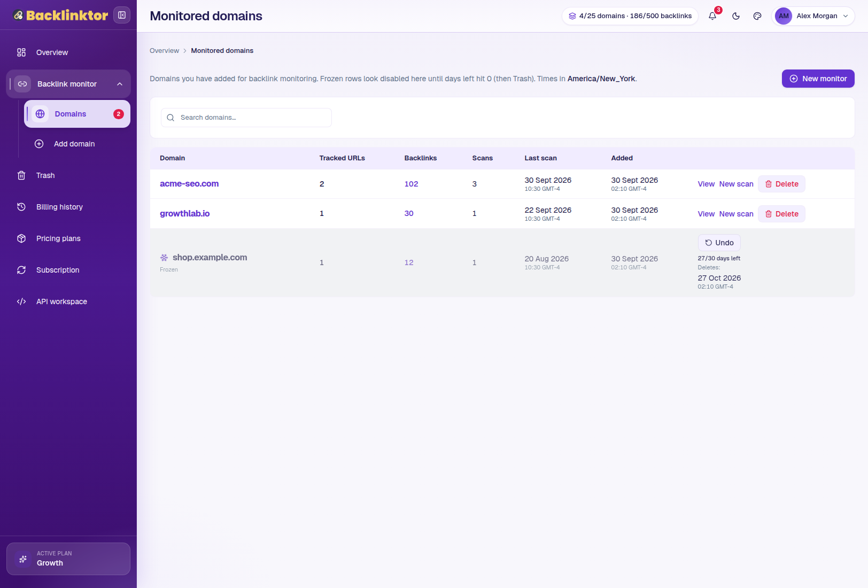Click the 30 backlinks count for growthlab.io
868x588 pixels.
[x=409, y=213]
